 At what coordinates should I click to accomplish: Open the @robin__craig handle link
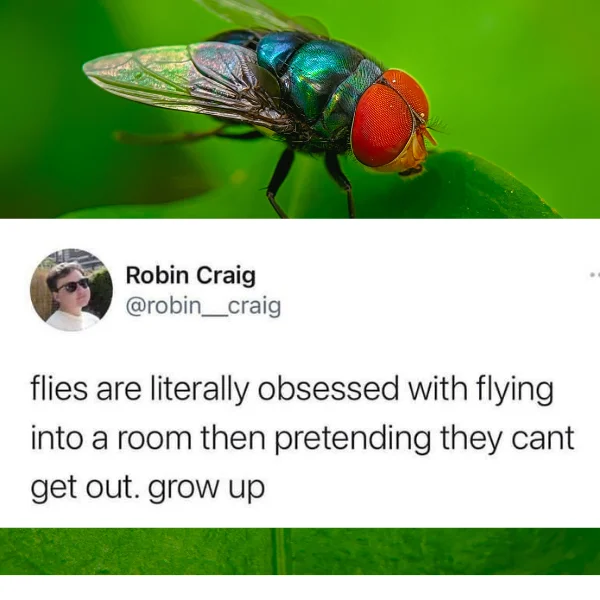[x=203, y=306]
